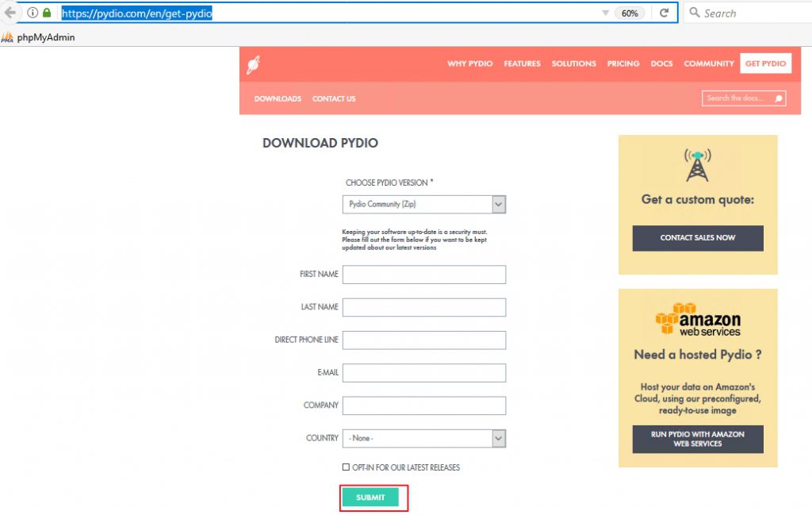This screenshot has height=515, width=812.
Task: Click the green padlock security icon
Action: click(47, 13)
